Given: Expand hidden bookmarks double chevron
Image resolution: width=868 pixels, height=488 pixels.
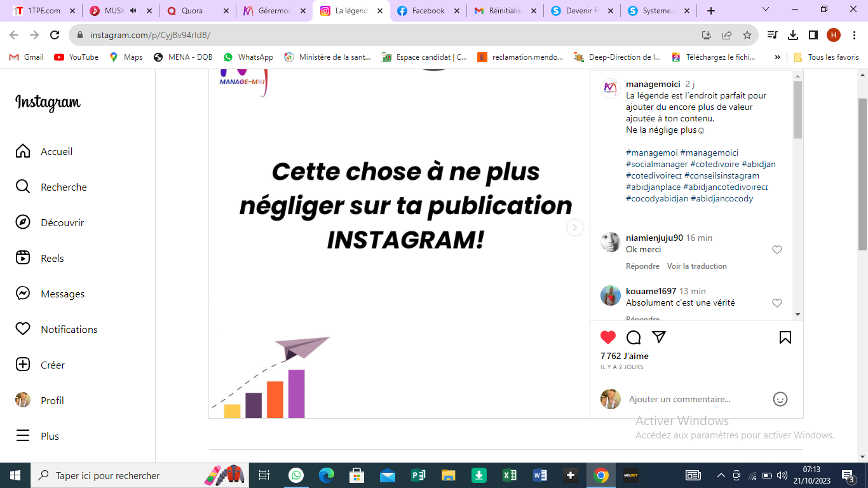Looking at the screenshot, I should pyautogui.click(x=777, y=57).
